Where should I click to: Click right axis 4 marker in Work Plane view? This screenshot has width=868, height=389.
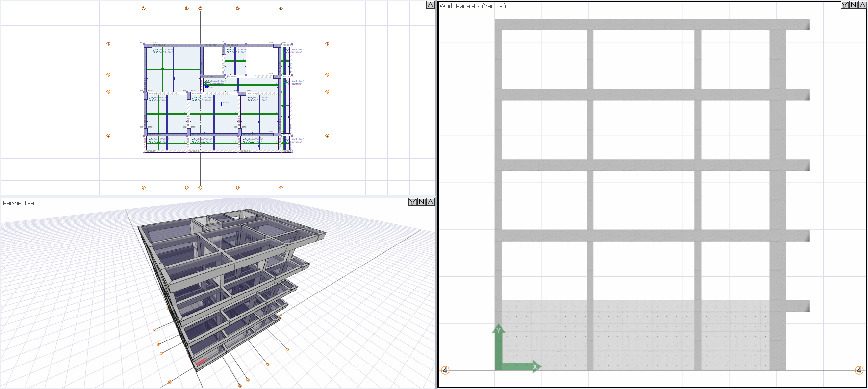(x=859, y=370)
